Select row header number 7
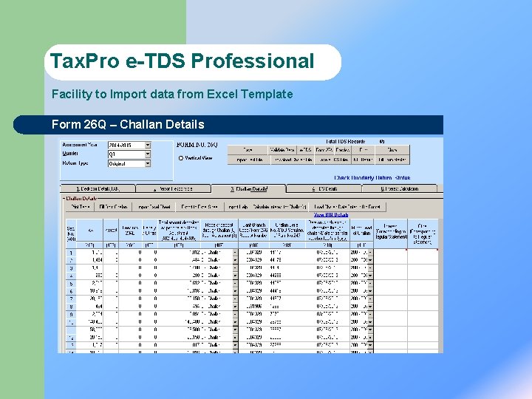532x399 pixels. click(71, 299)
